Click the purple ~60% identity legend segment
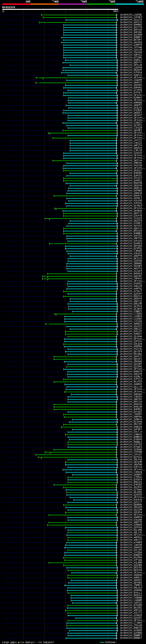 pos(73,4)
